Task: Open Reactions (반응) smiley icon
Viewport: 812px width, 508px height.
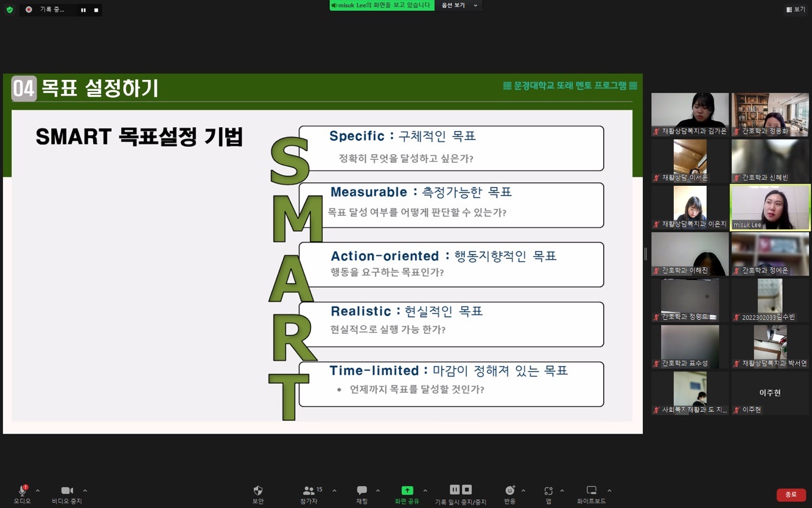Action: tap(509, 491)
